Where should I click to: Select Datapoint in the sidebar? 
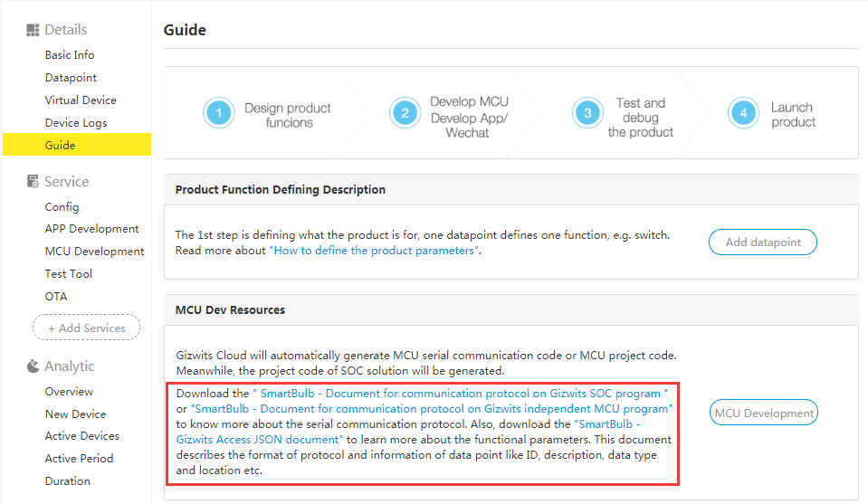point(71,78)
